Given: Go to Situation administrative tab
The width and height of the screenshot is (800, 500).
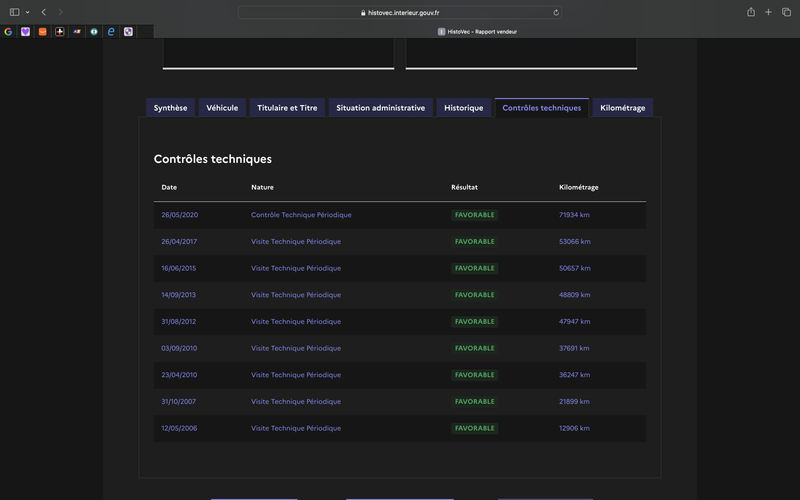Looking at the screenshot, I should [381, 108].
